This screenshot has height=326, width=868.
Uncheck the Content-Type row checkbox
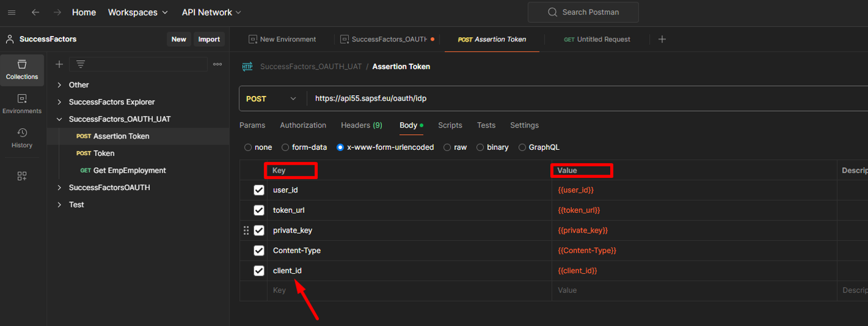tap(259, 250)
